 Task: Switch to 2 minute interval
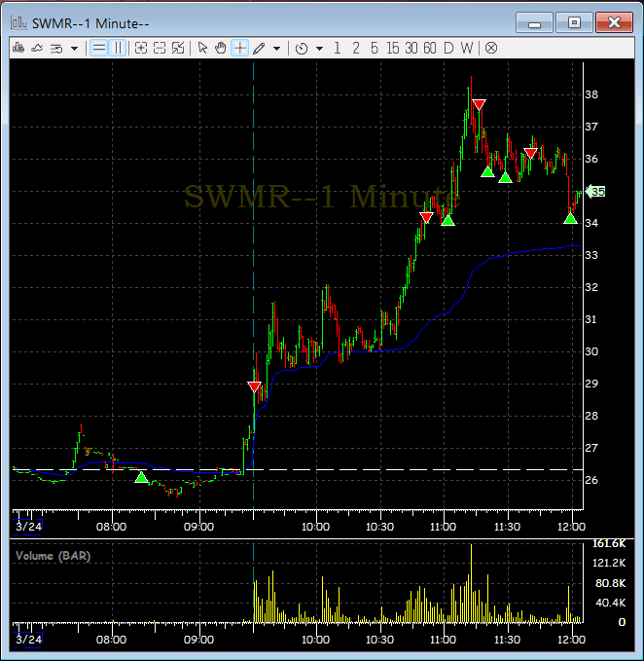click(x=356, y=48)
